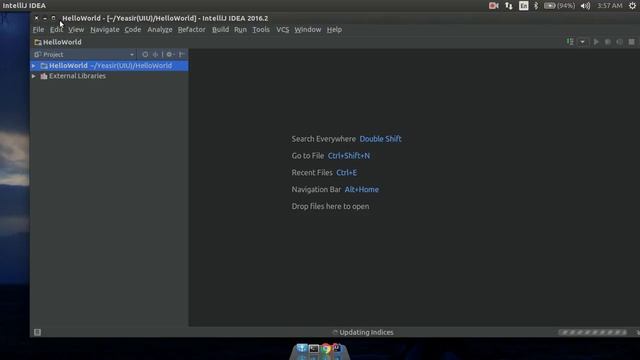Open Chrome from the dock
The image size is (640, 360).
(x=326, y=349)
